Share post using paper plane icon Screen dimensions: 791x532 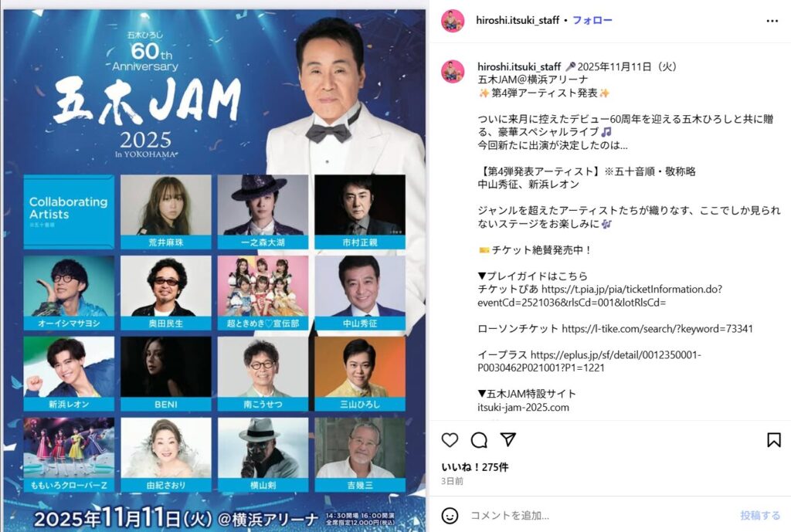coord(508,439)
